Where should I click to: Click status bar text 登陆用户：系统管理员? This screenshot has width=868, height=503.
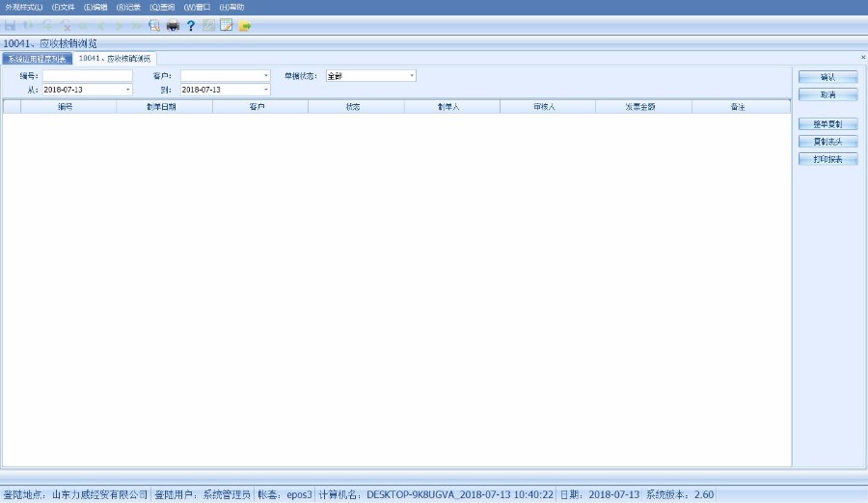(x=203, y=494)
